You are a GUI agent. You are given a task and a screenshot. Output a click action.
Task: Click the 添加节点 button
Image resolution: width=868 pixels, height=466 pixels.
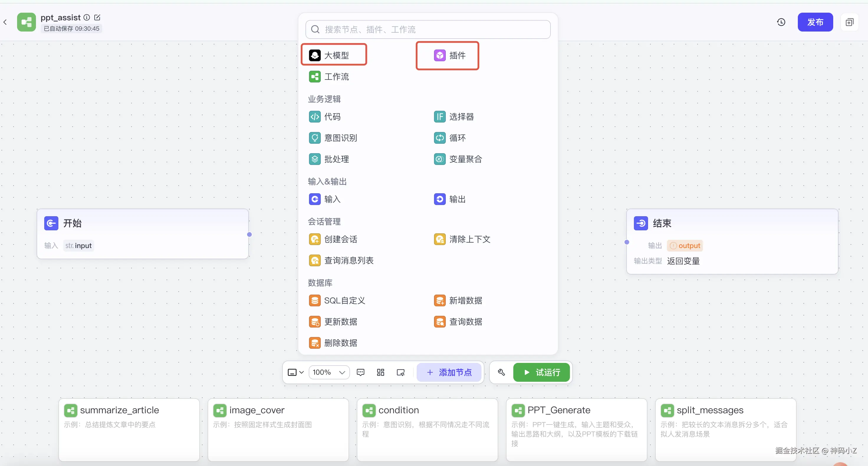pyautogui.click(x=449, y=372)
